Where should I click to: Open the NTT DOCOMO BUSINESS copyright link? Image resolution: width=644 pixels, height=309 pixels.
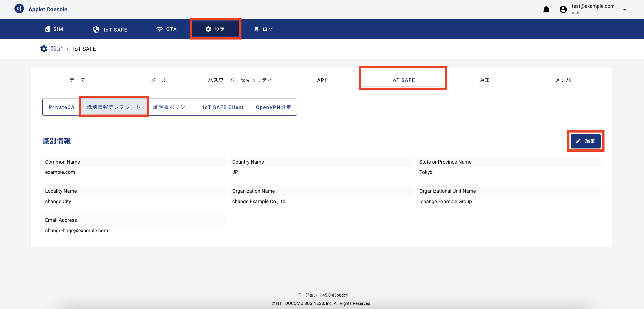point(322,303)
